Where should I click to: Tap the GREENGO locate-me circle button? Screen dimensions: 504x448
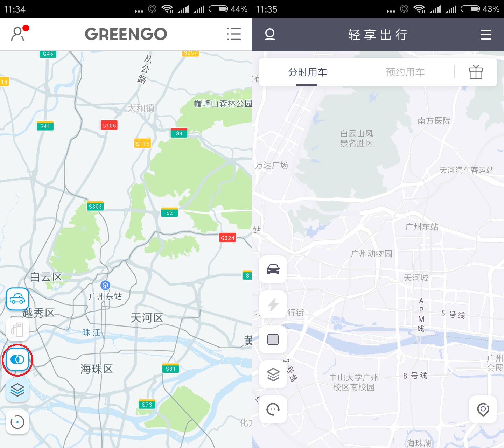click(x=17, y=422)
